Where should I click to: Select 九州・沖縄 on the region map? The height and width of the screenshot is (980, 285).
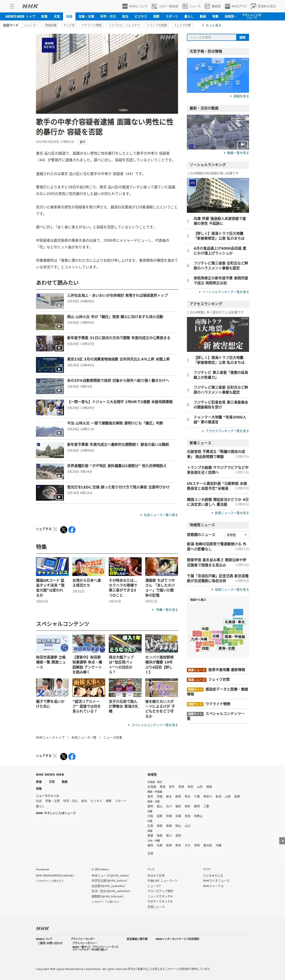pos(199,639)
